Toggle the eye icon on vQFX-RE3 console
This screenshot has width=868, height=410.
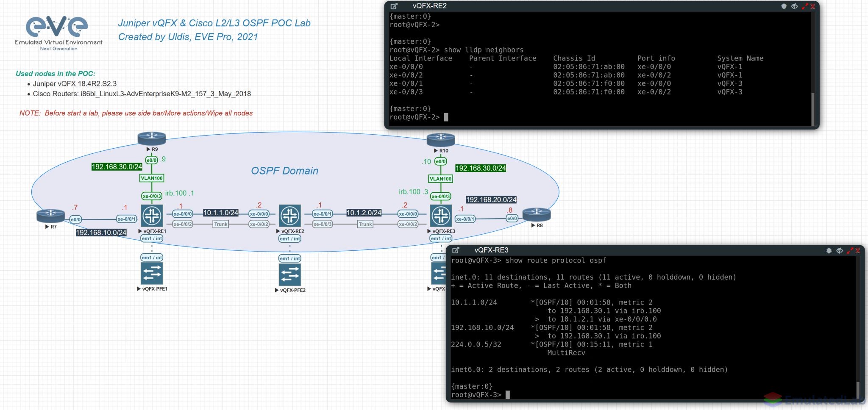pos(840,251)
